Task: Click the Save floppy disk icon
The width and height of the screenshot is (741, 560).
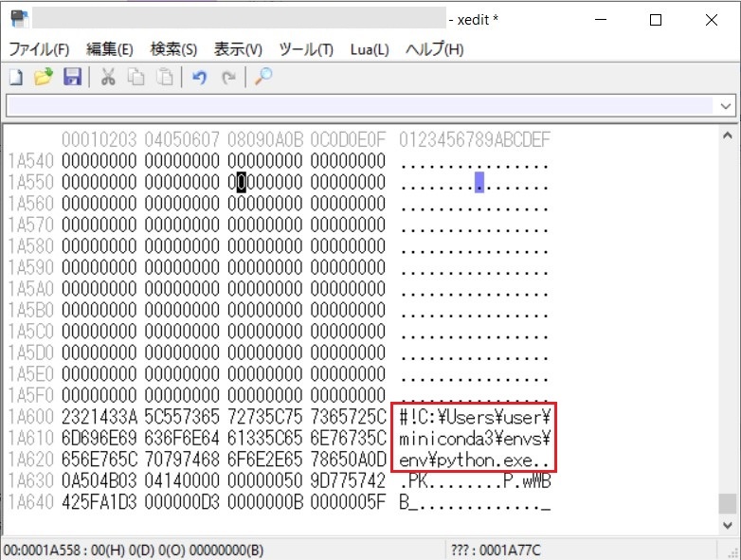Action: 72,77
